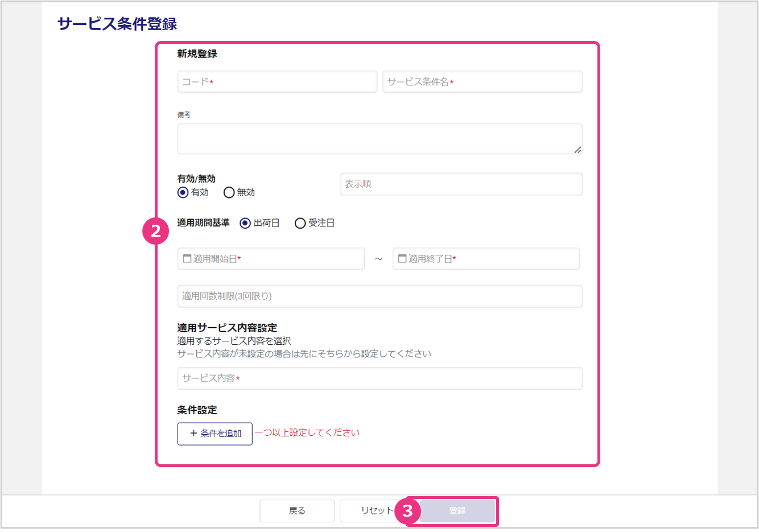The height and width of the screenshot is (532, 759).
Task: Click resize handle of 備考 textarea
Action: pyautogui.click(x=577, y=150)
